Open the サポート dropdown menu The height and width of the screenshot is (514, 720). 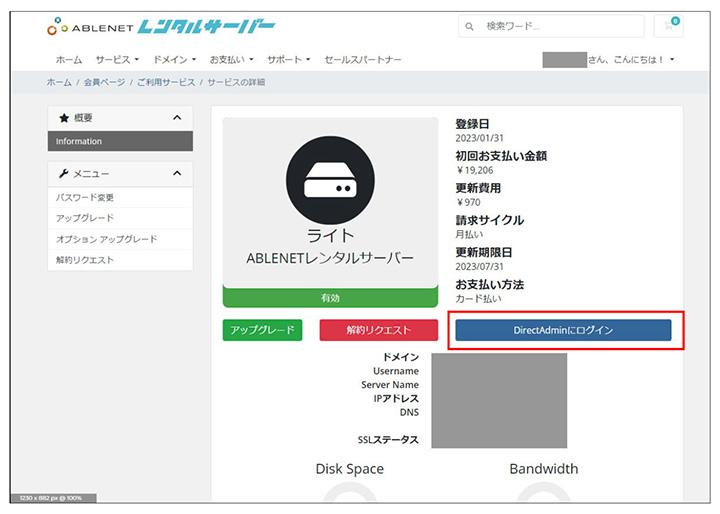point(289,59)
